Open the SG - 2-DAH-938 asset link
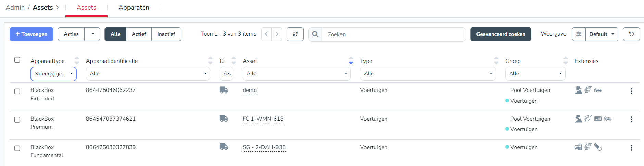This screenshot has height=166, width=644. coord(264,147)
